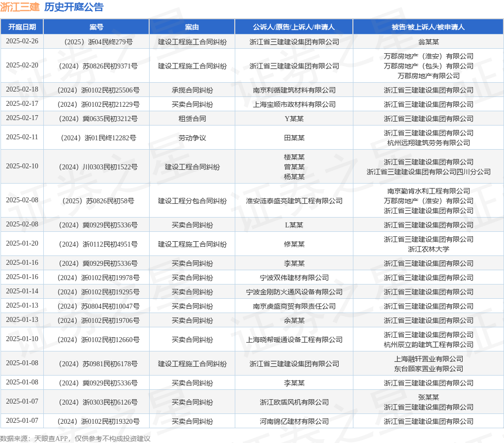
Task: Select the date 2025-02-26
Action: click(x=22, y=41)
